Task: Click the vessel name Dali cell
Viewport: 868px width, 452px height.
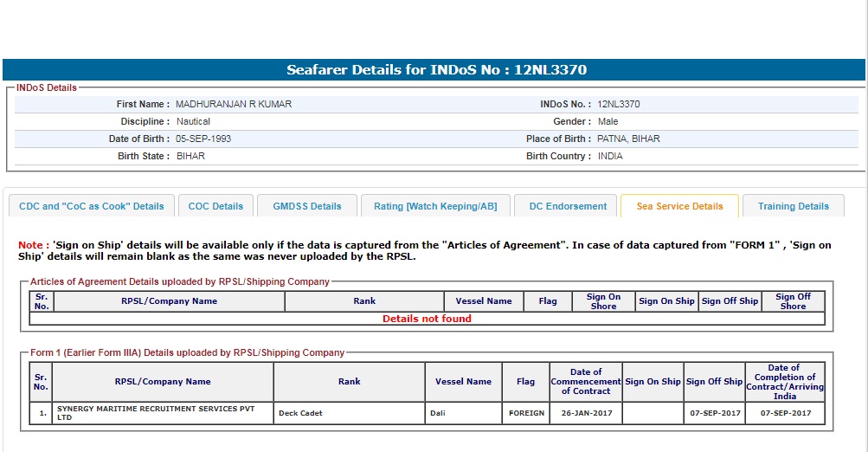Action: click(x=438, y=413)
